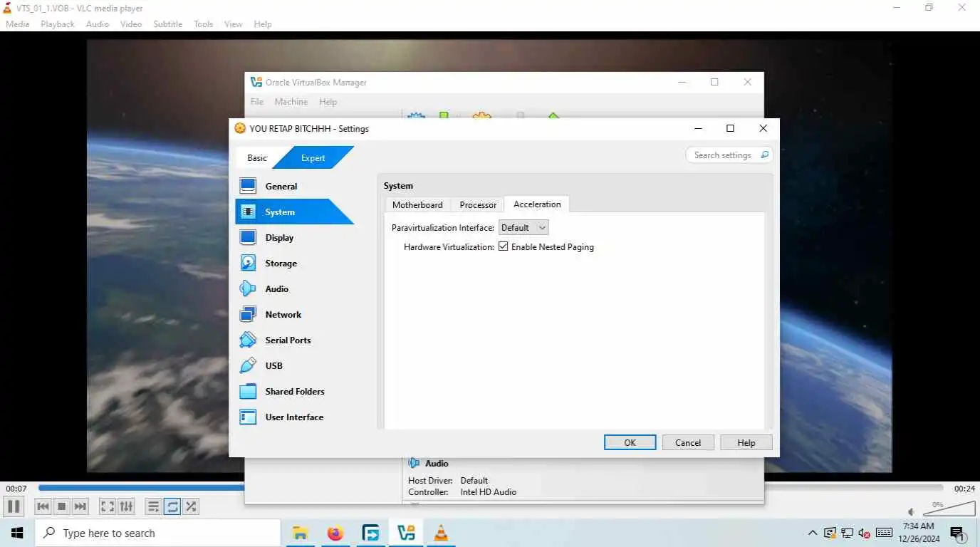Seek in the VLC progress bar
980x547 pixels.
point(491,489)
